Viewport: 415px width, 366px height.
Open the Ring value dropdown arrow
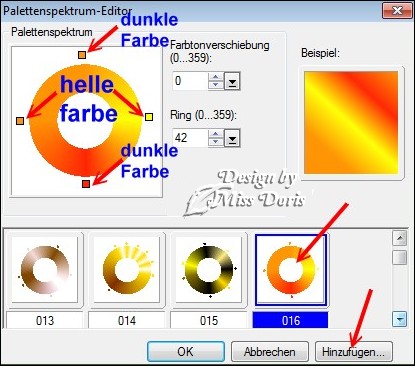click(x=232, y=138)
